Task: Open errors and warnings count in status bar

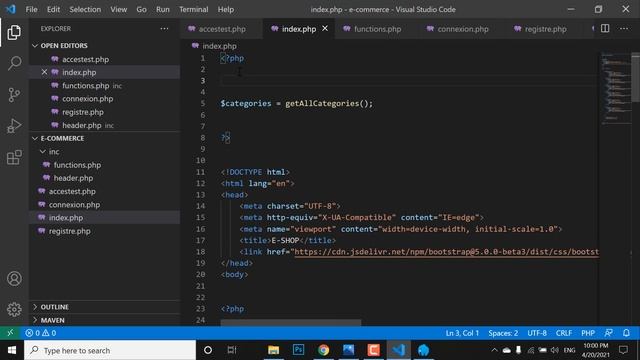Action: coord(41,333)
